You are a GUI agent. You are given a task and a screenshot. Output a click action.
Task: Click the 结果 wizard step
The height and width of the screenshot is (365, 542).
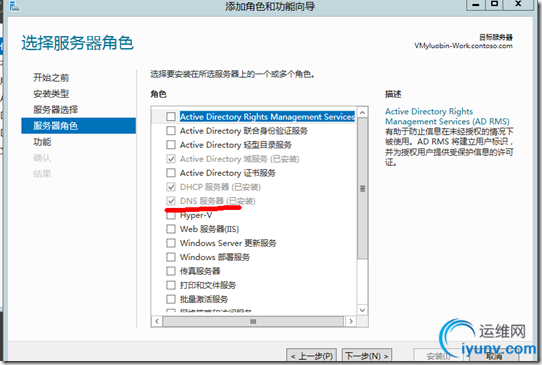coord(42,174)
